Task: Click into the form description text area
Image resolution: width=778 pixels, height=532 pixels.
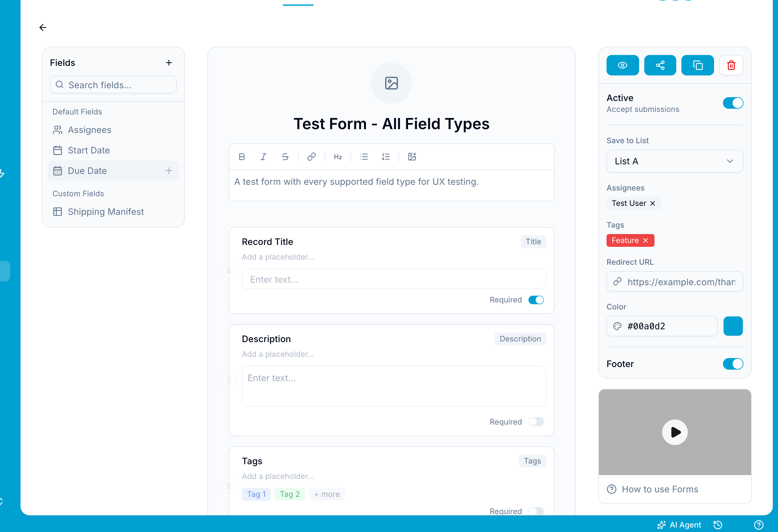Action: click(391, 185)
